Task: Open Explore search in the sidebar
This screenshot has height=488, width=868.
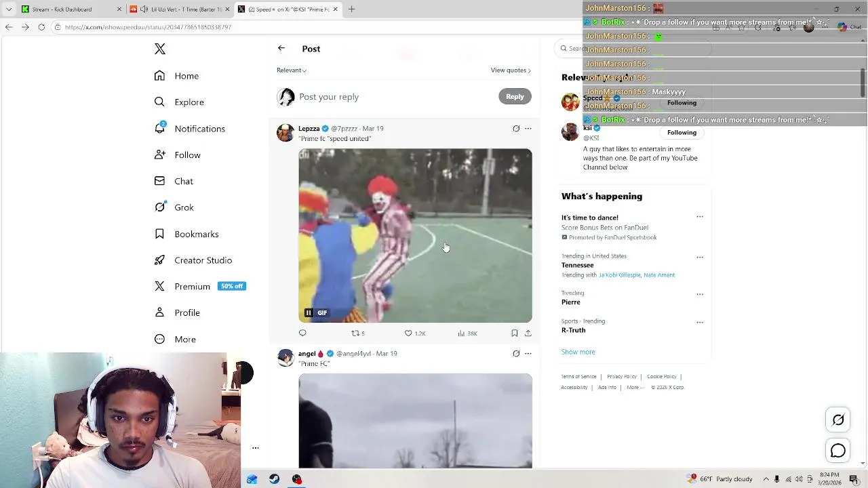Action: pos(179,102)
